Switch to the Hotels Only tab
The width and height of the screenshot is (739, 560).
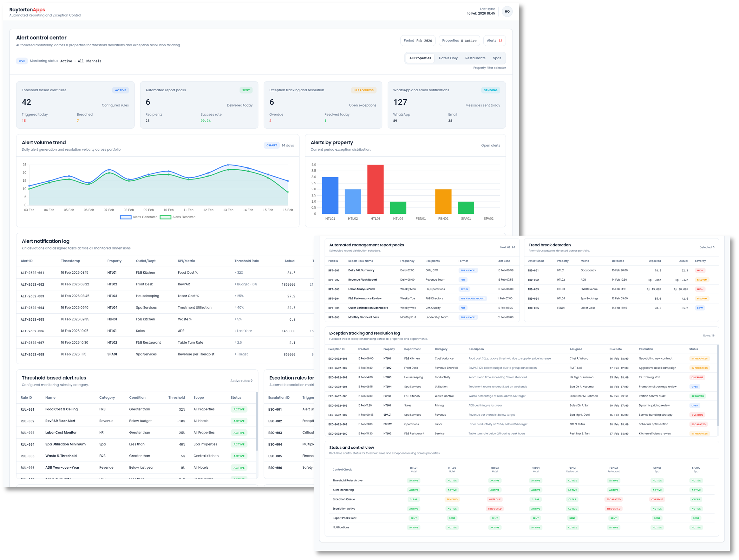click(x=448, y=58)
